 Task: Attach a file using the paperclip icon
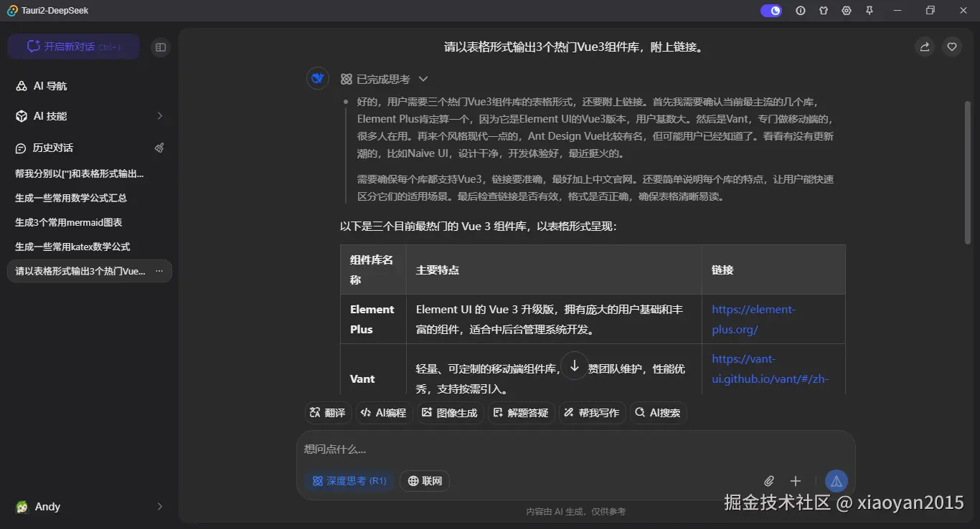click(768, 481)
